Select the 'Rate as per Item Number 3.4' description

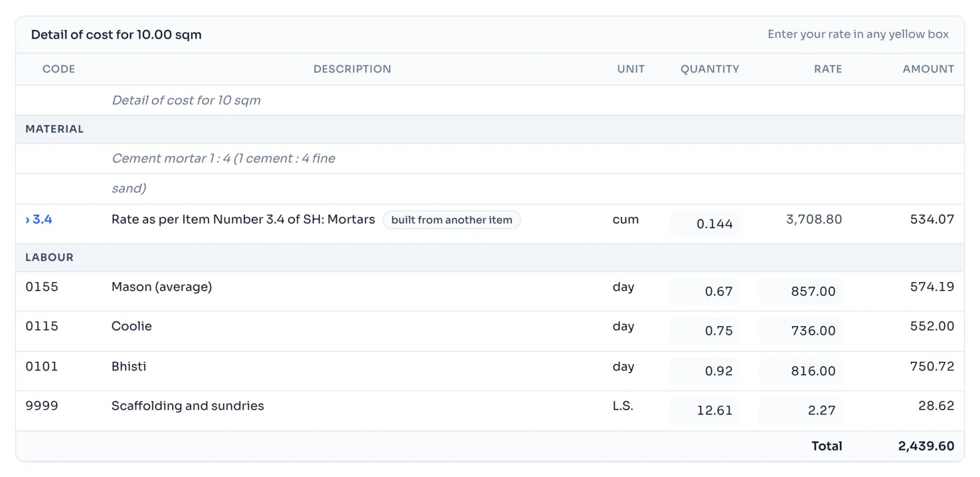pos(243,219)
